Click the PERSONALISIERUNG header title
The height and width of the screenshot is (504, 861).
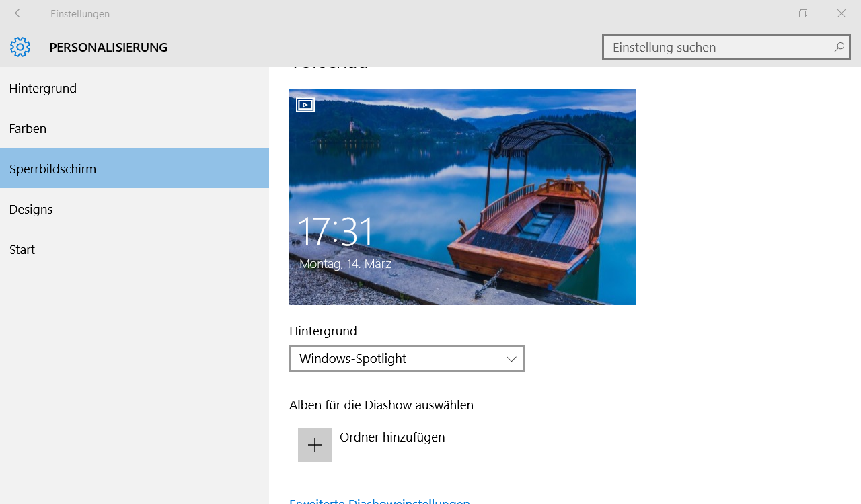tap(108, 47)
